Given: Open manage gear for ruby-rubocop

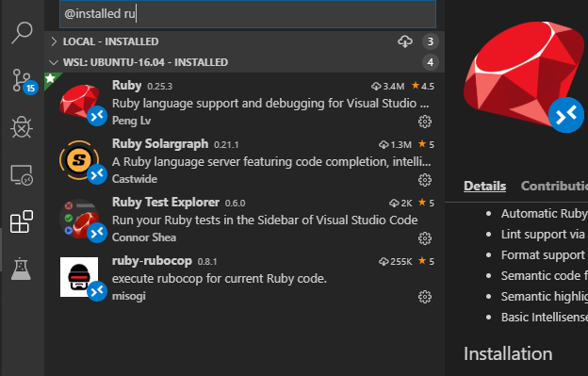Looking at the screenshot, I should (x=425, y=297).
